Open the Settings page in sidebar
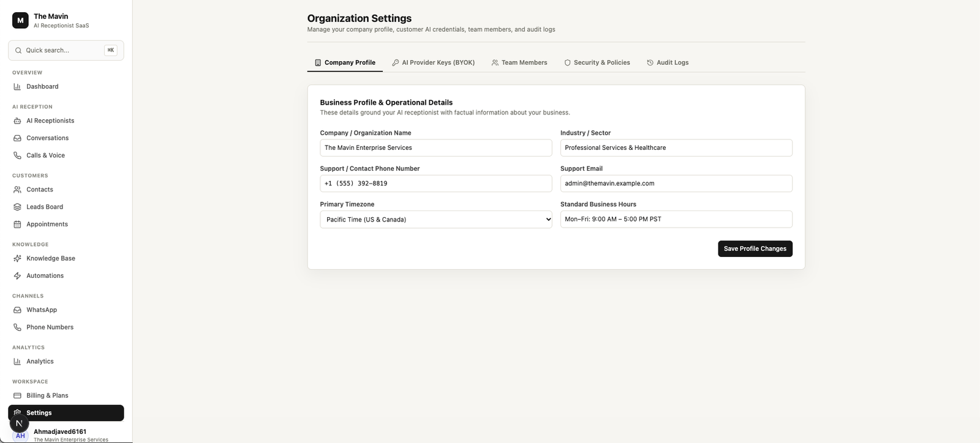The width and height of the screenshot is (980, 443). [x=66, y=413]
